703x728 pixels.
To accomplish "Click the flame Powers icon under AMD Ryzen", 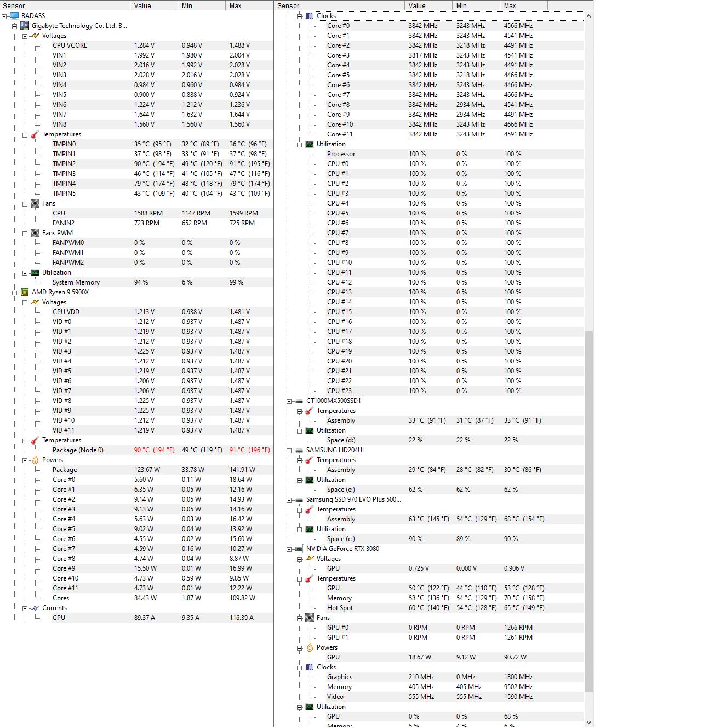I will (35, 460).
